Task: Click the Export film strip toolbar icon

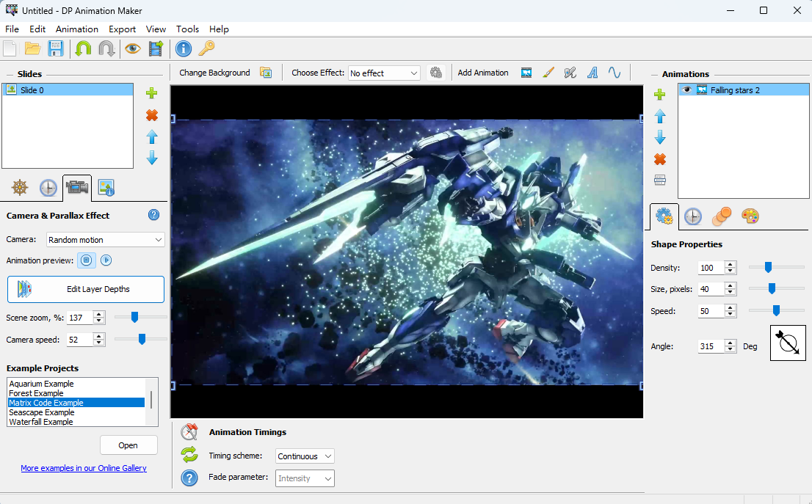Action: (156, 48)
